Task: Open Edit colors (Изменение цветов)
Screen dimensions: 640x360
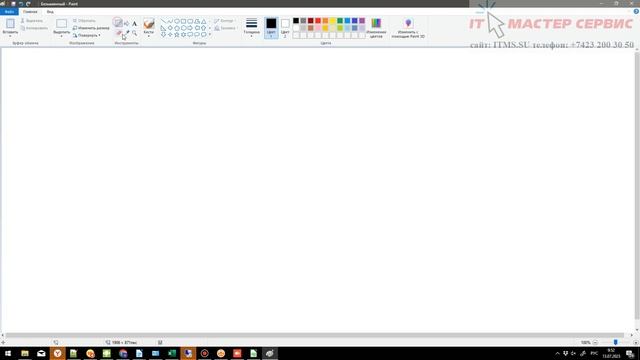Action: [x=376, y=27]
